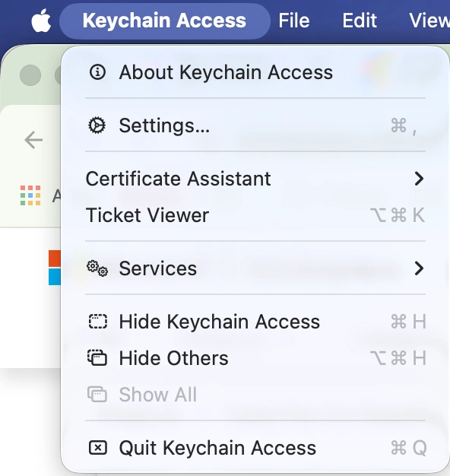Click the Hide Others stacked-windows icon
Image resolution: width=450 pixels, height=476 pixels.
click(97, 357)
